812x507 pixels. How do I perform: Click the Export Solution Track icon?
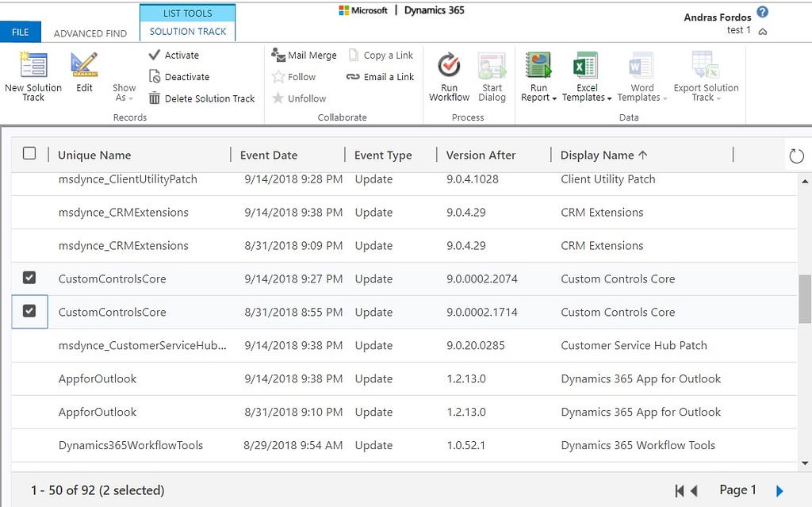pos(705,65)
